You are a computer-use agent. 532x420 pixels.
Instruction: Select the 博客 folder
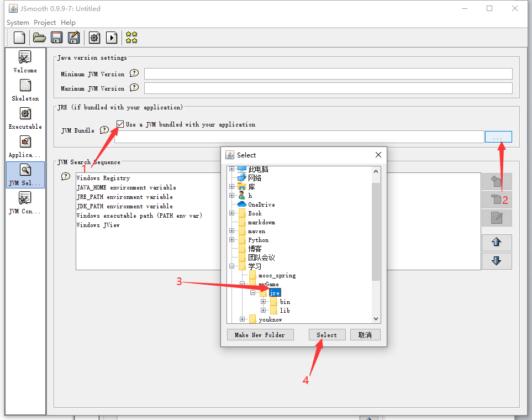[x=255, y=249]
